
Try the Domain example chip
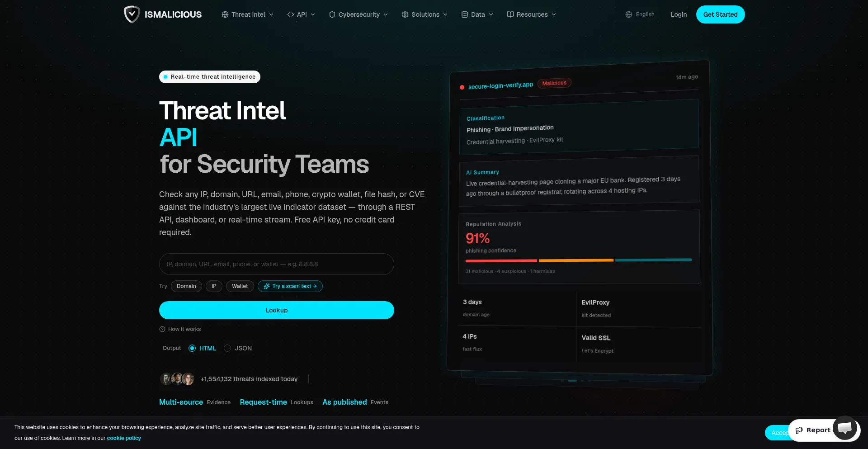click(x=186, y=286)
